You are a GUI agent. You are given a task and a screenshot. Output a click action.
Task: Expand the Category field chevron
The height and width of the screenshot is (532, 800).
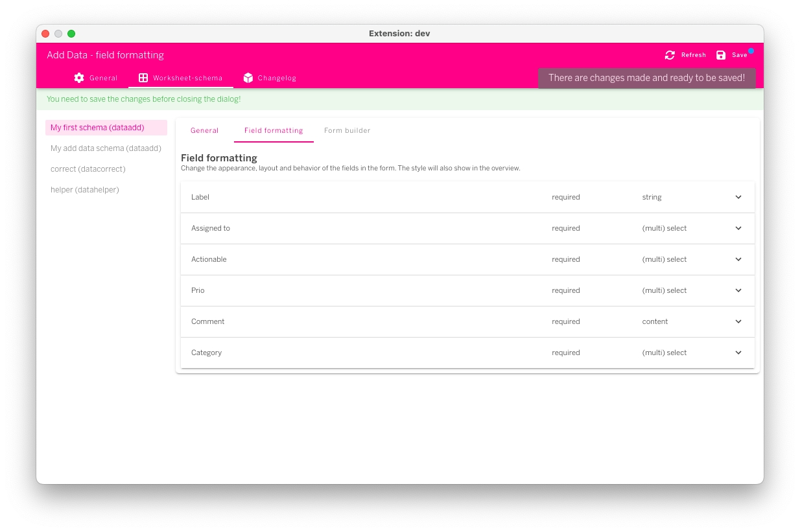point(738,353)
